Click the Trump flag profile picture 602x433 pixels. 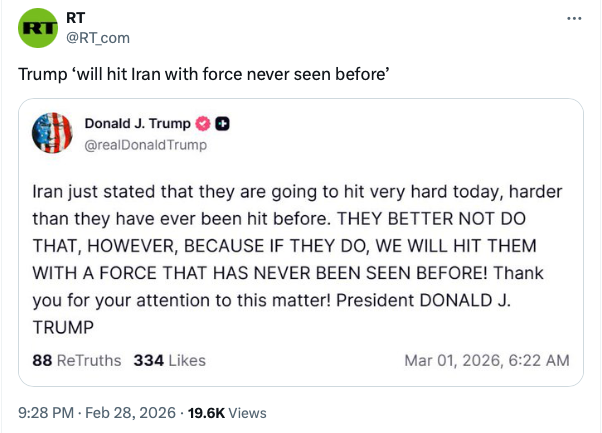pos(51,133)
